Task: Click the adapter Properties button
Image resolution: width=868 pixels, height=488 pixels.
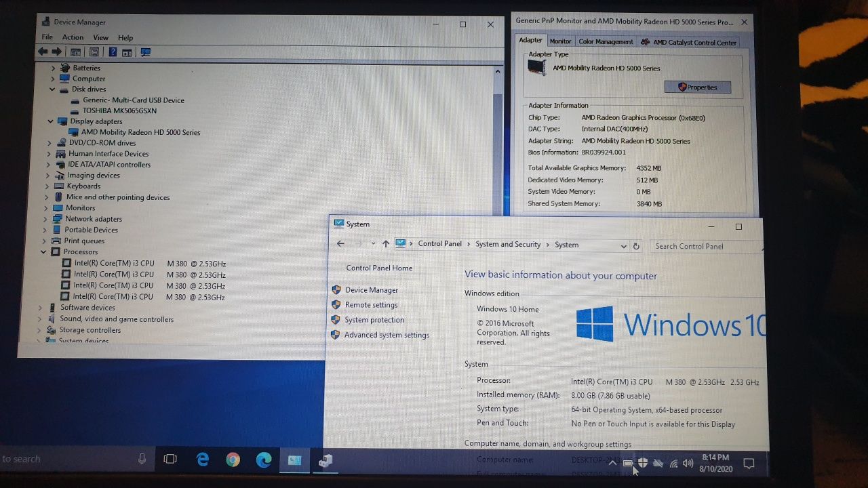Action: click(697, 87)
